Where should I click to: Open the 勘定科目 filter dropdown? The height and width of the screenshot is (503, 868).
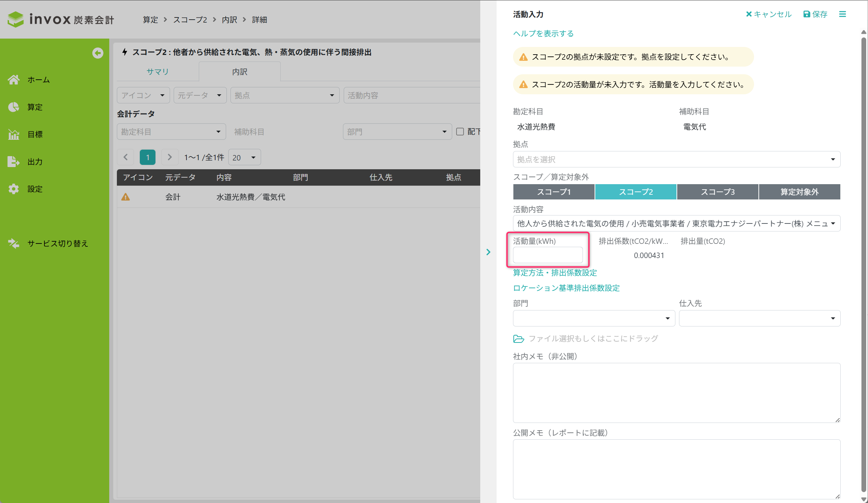(171, 132)
